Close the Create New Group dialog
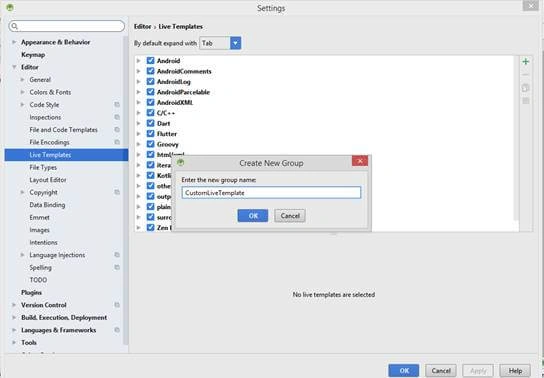 [x=360, y=161]
